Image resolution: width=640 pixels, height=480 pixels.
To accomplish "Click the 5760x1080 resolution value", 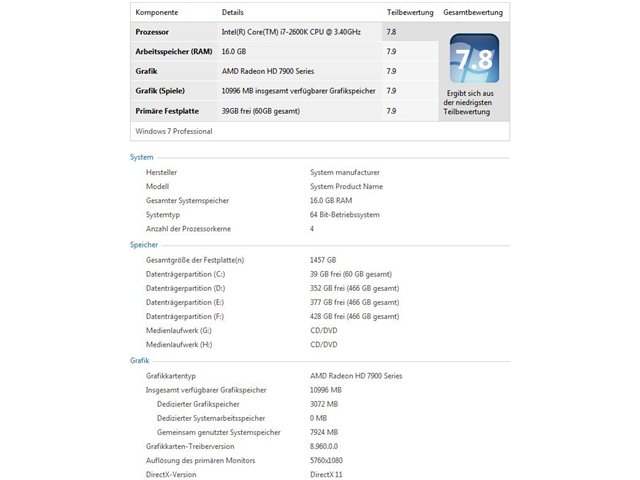I will pos(326,460).
